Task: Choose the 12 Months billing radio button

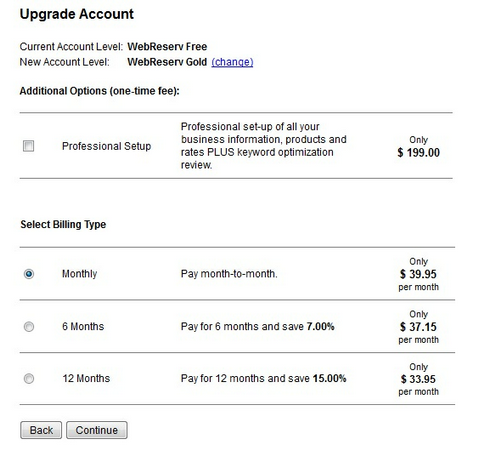Action: [29, 379]
